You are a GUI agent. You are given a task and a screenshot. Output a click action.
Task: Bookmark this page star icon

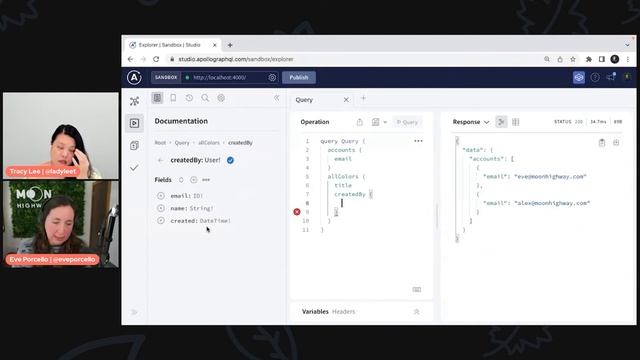[573, 59]
